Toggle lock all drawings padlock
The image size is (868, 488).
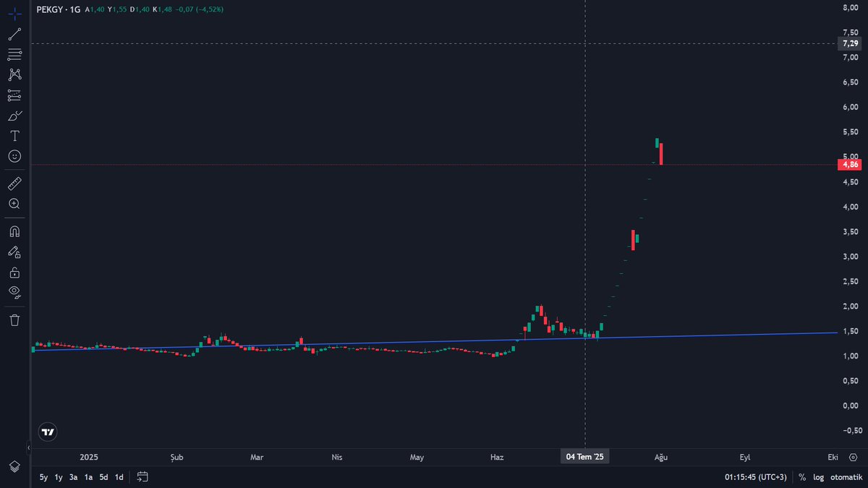point(14,273)
